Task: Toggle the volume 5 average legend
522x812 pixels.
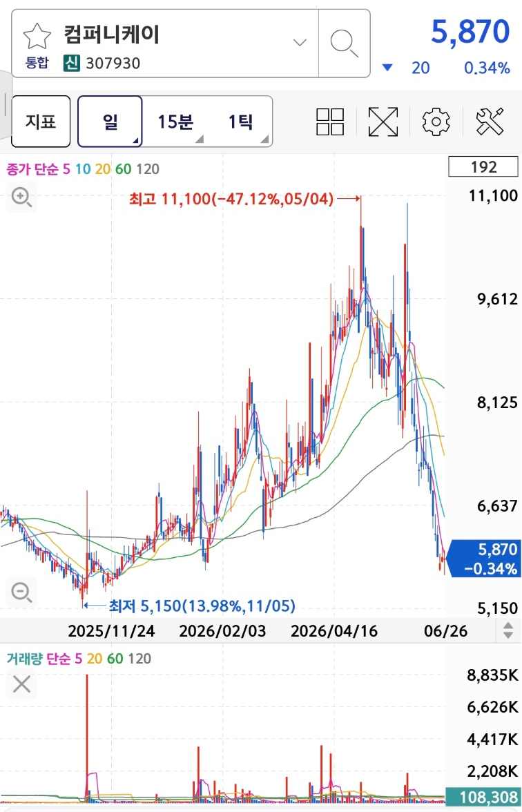Action: click(x=77, y=659)
